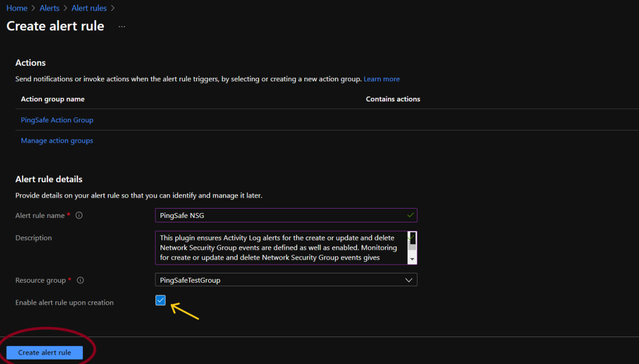639x364 pixels.
Task: Click the green checkmark in the name field
Action: click(410, 215)
